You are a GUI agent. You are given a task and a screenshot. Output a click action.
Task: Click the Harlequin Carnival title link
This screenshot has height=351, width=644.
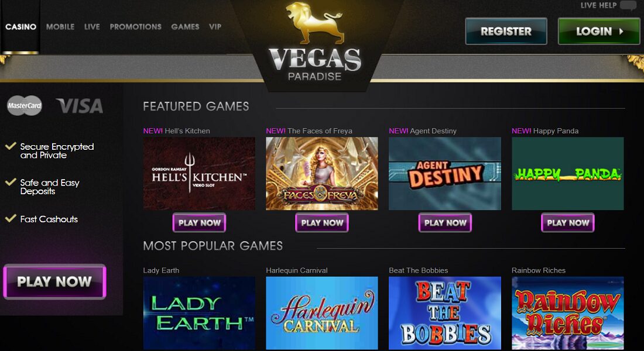(297, 270)
